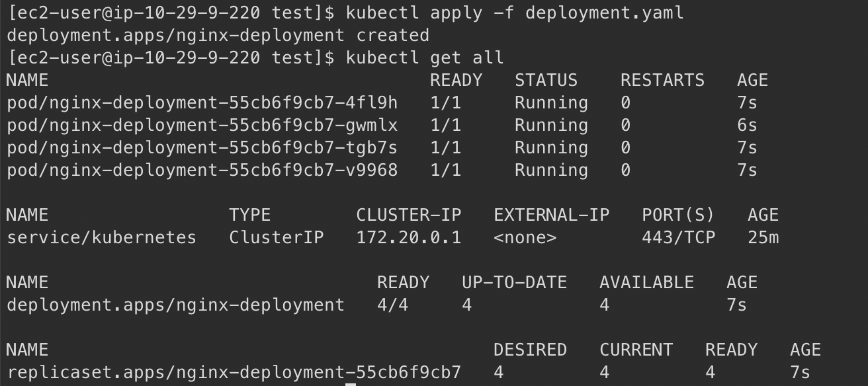Click the UP-TO-DATE column header

click(x=514, y=282)
